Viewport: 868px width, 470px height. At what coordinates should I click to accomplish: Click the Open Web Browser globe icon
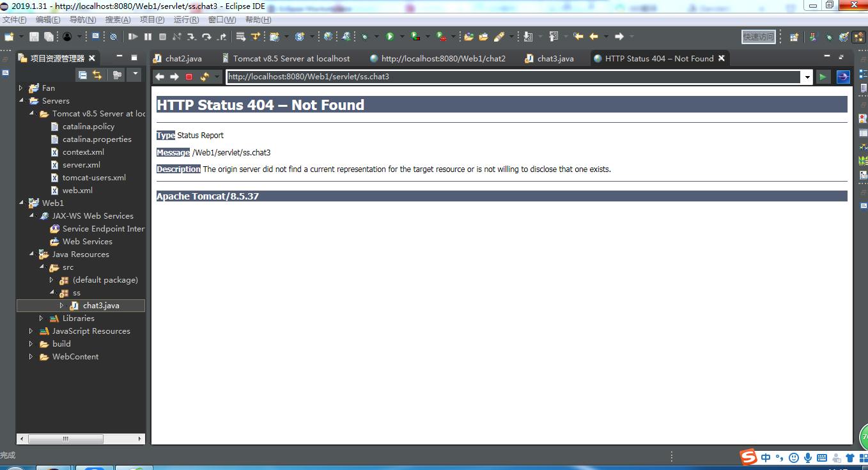[x=328, y=36]
